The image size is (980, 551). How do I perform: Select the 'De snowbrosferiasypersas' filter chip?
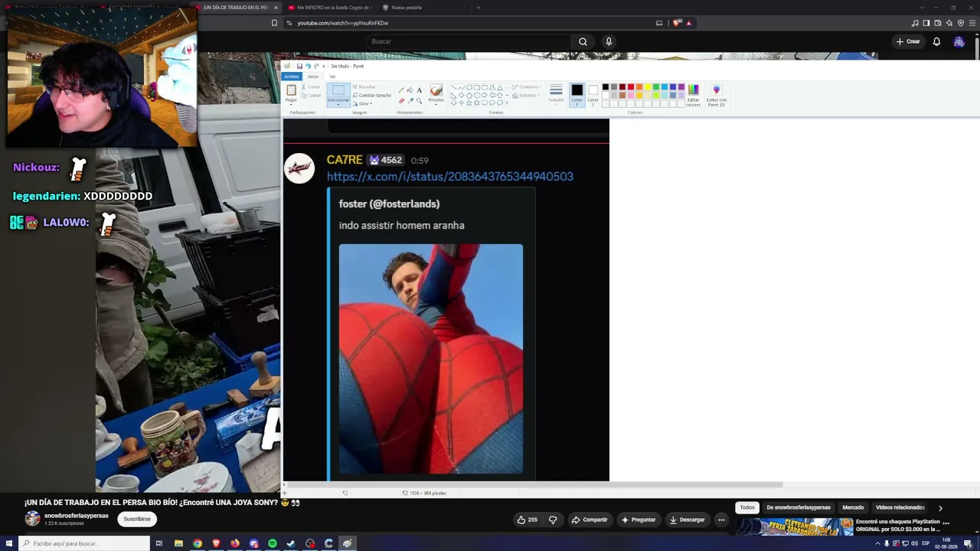pyautogui.click(x=799, y=507)
